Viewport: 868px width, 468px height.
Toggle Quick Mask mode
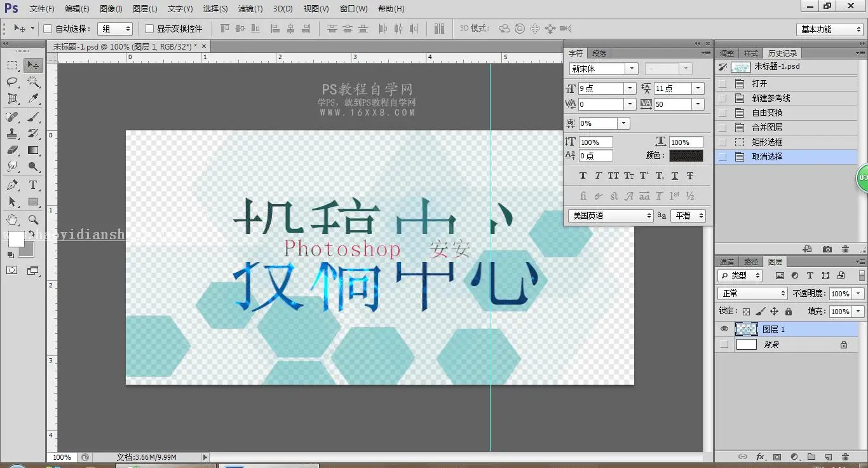click(12, 270)
